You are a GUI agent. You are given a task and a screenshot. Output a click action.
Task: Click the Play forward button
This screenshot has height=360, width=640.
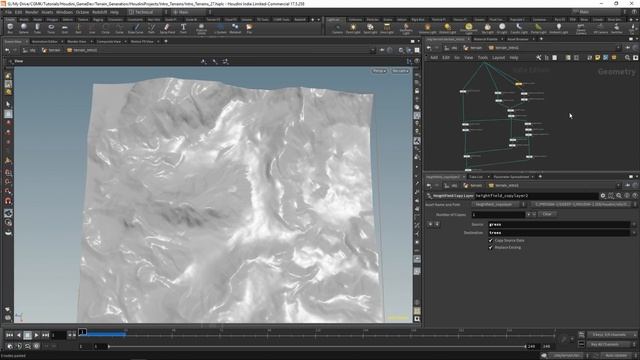pos(36,335)
